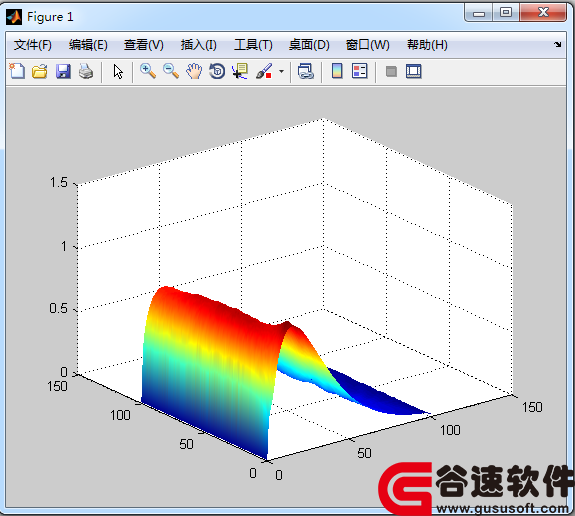Viewport: 575px width, 516px height.
Task: Expand the Brush tool color dropdown arrow
Action: (281, 71)
